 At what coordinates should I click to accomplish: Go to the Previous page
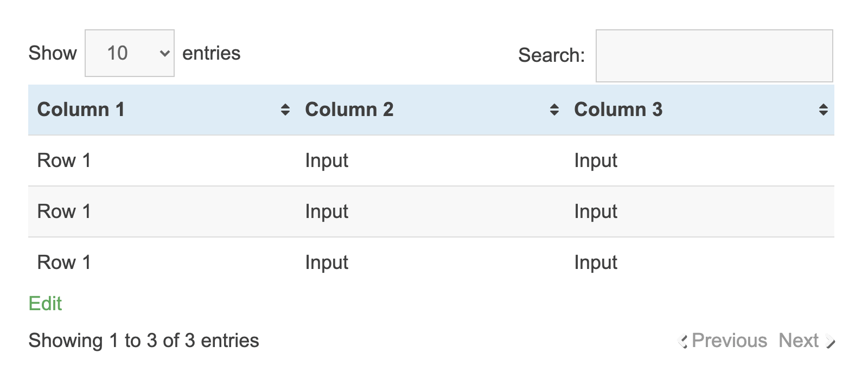(x=729, y=341)
